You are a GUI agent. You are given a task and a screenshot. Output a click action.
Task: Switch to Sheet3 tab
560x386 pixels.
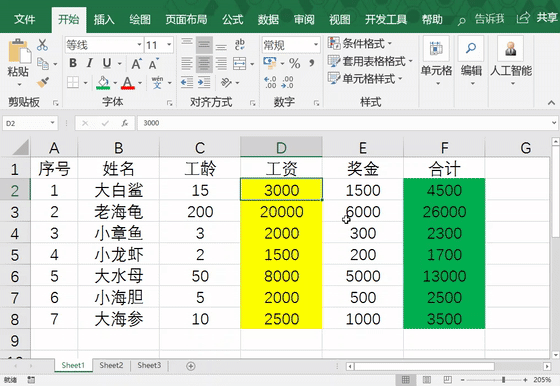[x=149, y=365]
